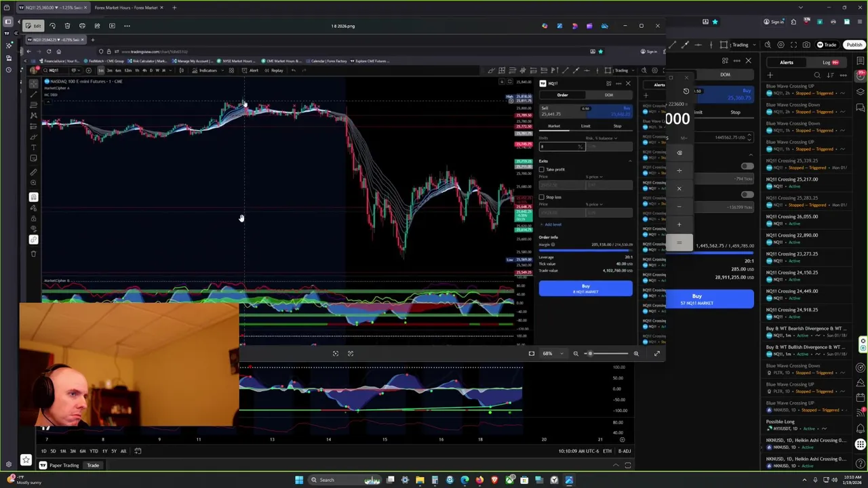Image resolution: width=868 pixels, height=488 pixels.
Task: Click the Edit button in Photos viewer
Action: tap(33, 26)
